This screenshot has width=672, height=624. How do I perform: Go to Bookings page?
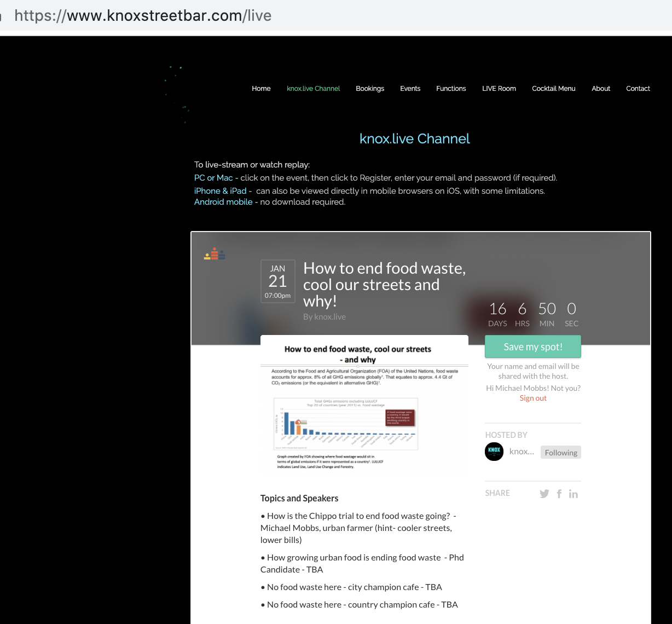pyautogui.click(x=370, y=89)
